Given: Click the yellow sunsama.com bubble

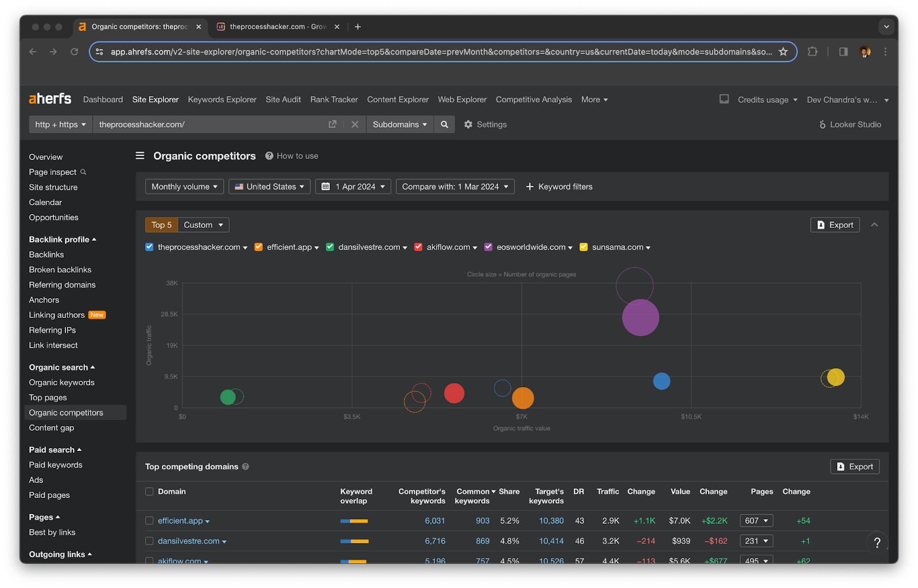Looking at the screenshot, I should [835, 377].
